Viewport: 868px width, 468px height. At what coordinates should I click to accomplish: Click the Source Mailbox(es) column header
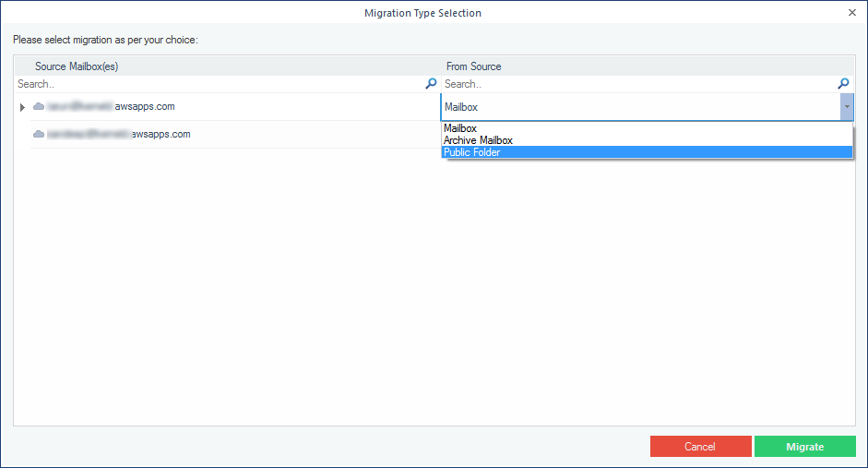(x=77, y=66)
